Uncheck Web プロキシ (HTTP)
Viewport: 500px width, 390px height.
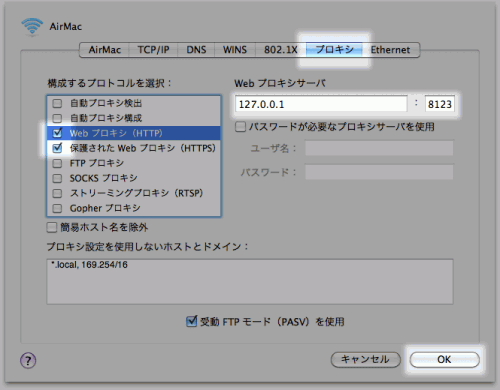coord(57,133)
